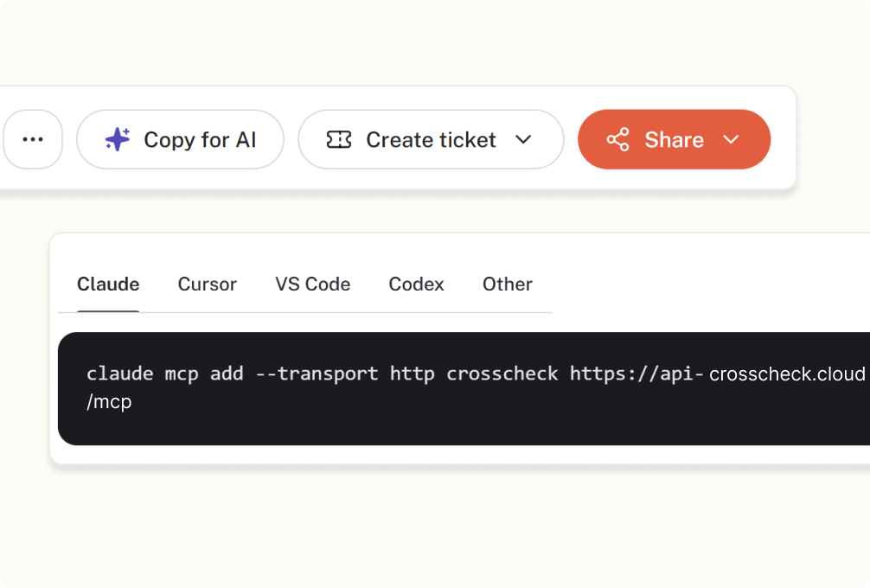
Task: Expand the Create ticket dropdown chevron
Action: 523,139
